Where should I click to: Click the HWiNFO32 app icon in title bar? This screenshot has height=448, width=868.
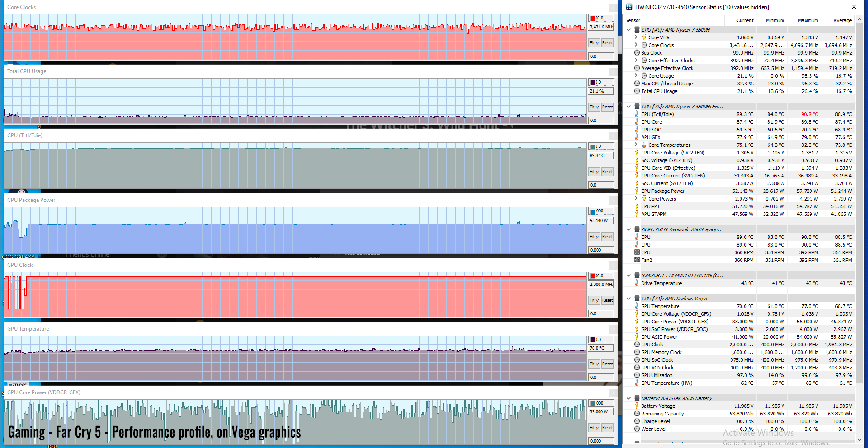click(x=629, y=7)
